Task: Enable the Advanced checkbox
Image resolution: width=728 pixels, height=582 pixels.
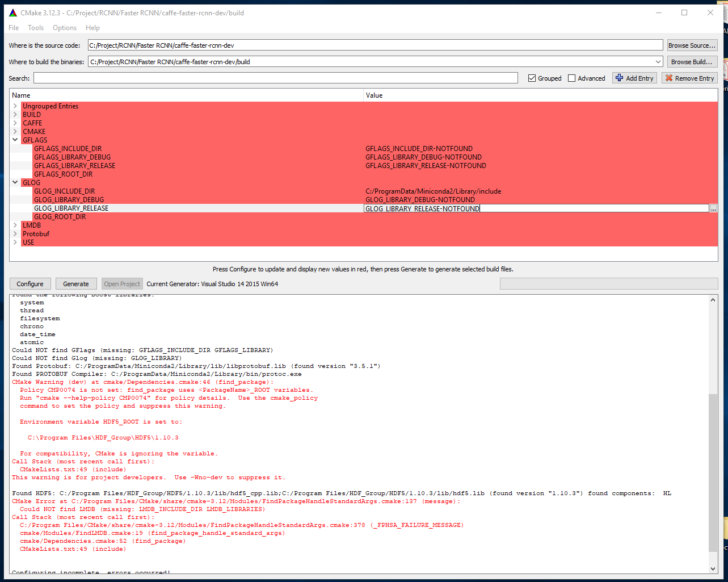Action: [571, 78]
